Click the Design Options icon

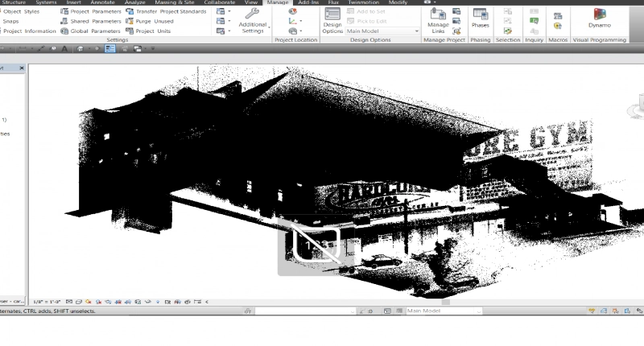pos(332,21)
